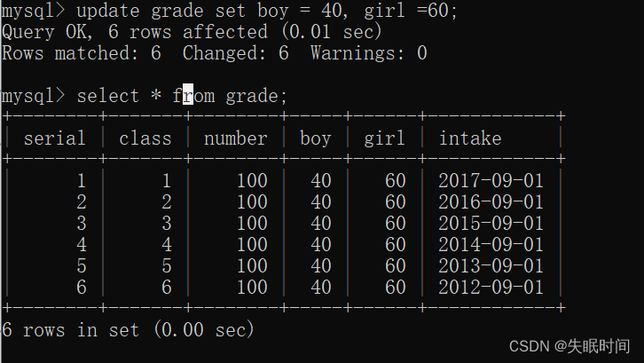Screen dimensions: 644x363
Task: Click the 'Warnings: 0' text
Action: 368,53
